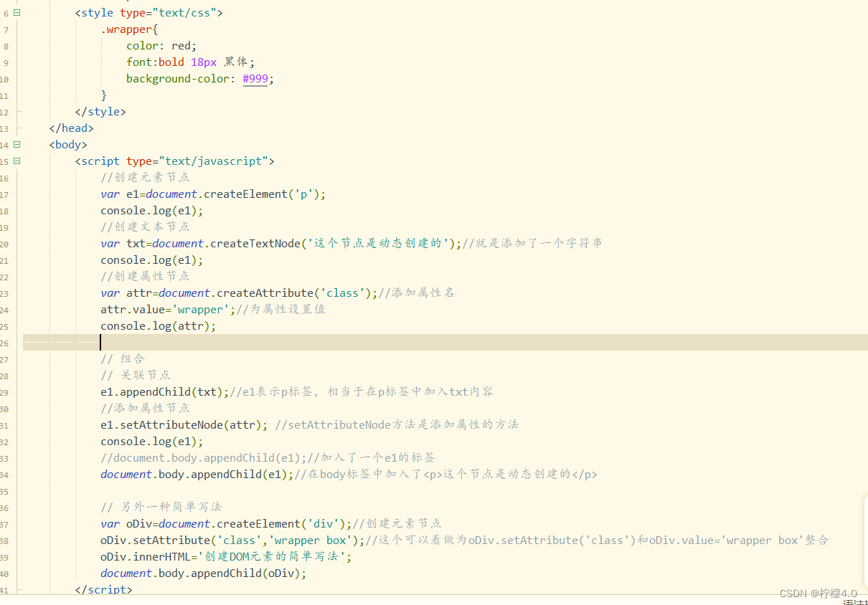Click the commented-out '//document.body.appendChild(e1);' line
868x605 pixels.
[x=268, y=457]
